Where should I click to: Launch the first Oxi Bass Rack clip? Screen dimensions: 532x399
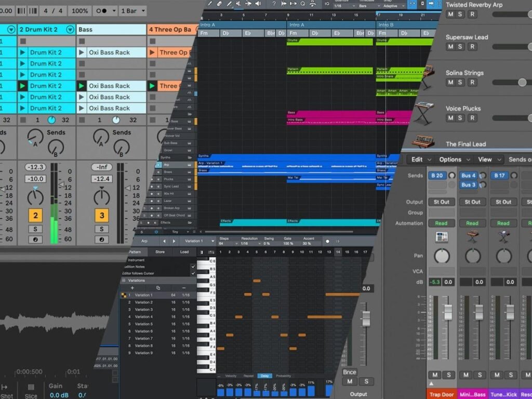pyautogui.click(x=82, y=52)
